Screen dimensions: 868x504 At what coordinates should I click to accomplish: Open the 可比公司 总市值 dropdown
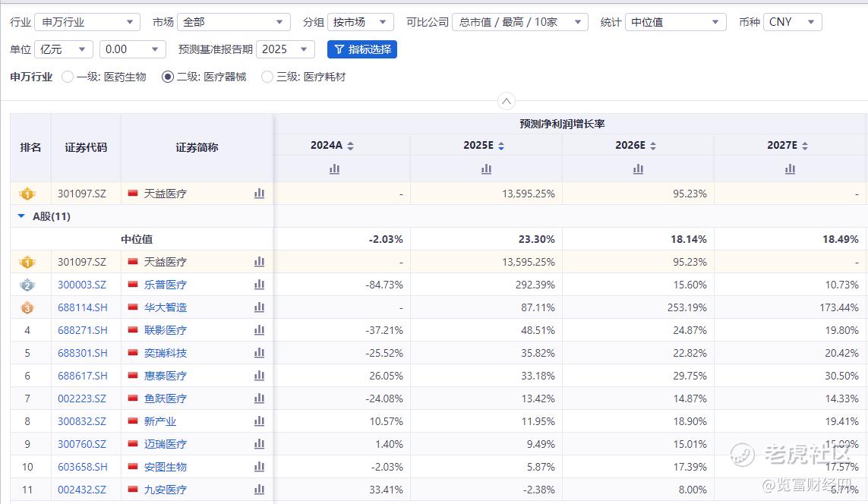point(519,22)
